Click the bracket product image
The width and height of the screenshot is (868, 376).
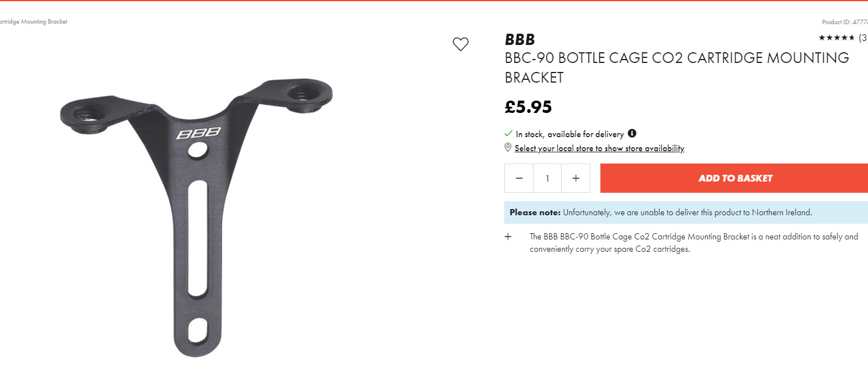(x=196, y=216)
